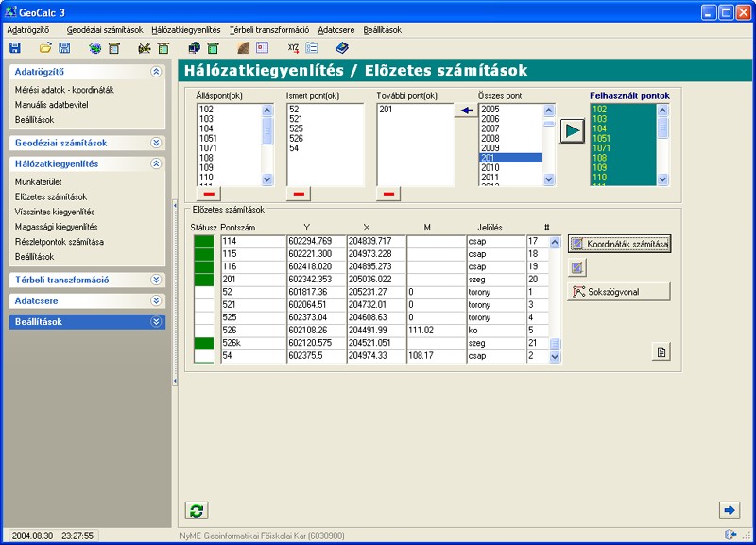Viewport: 756px width, 545px height.
Task: Open help with the blue book icon
Action: pos(342,48)
